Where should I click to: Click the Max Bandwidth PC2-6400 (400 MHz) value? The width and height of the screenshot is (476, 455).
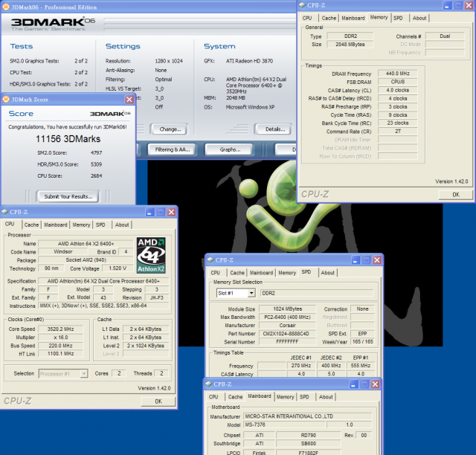(x=287, y=317)
